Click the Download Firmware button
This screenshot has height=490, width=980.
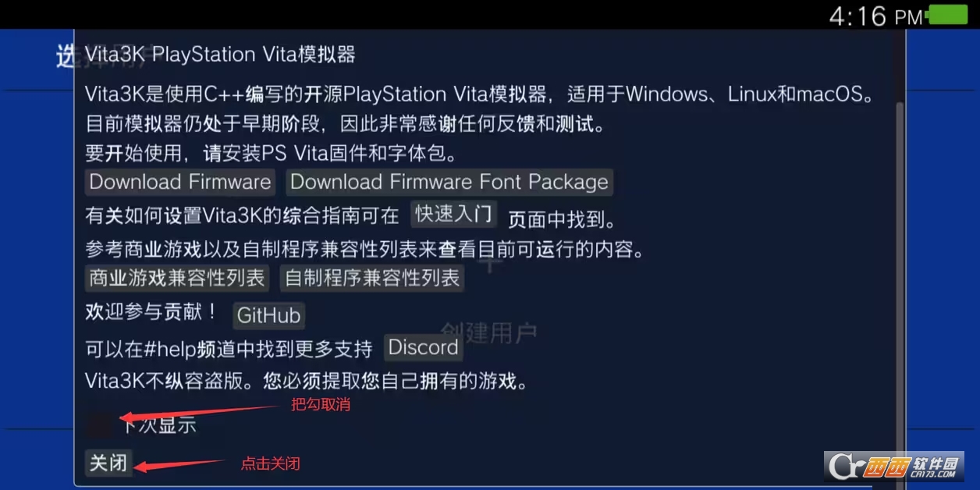coord(179,182)
